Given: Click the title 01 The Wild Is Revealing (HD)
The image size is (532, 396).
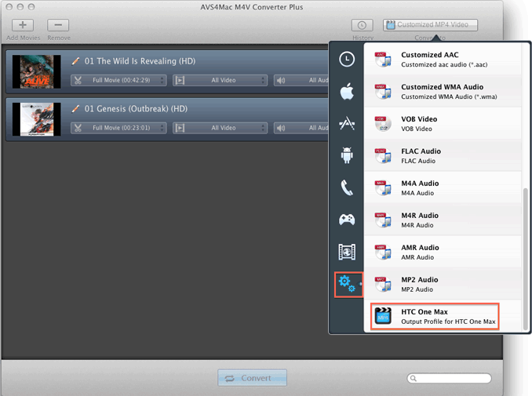Looking at the screenshot, I should 140,61.
